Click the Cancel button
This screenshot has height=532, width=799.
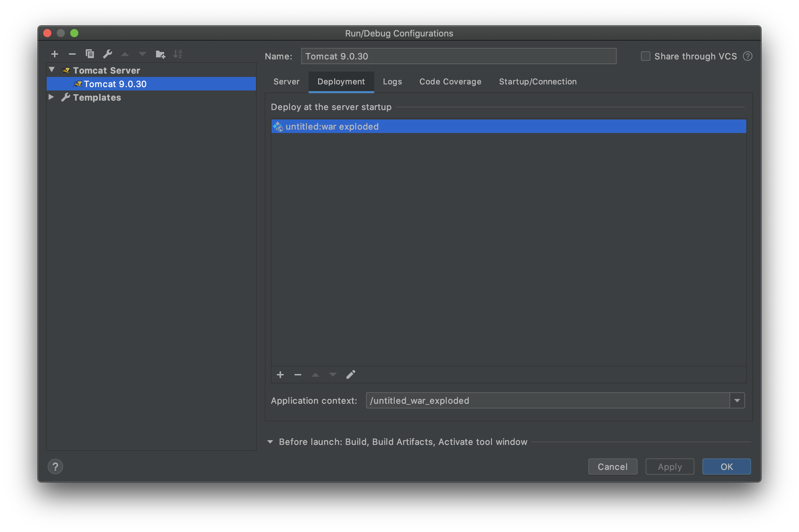tap(612, 467)
